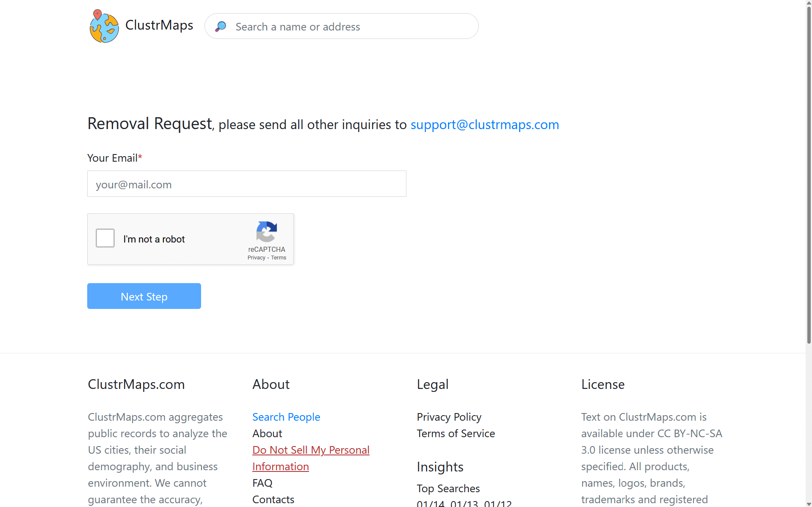Open the Contacts page
This screenshot has height=507, width=812.
click(273, 499)
